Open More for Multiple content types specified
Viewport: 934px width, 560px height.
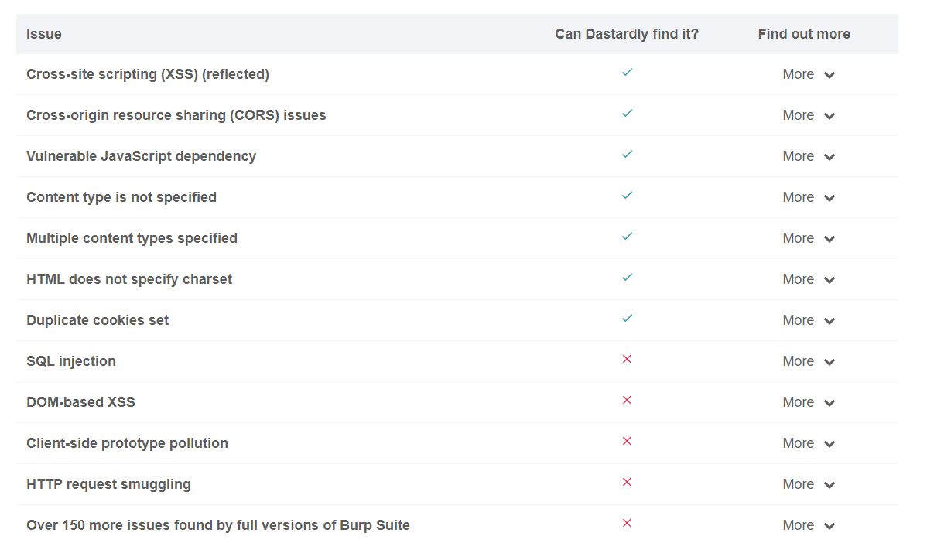808,238
